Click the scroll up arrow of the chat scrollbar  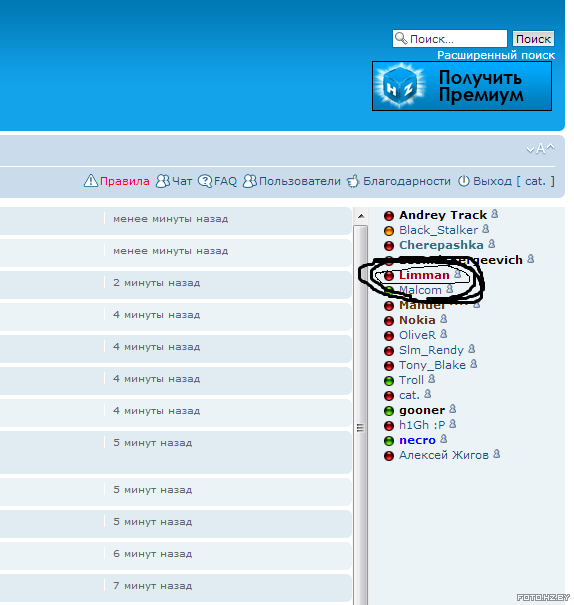pos(361,216)
